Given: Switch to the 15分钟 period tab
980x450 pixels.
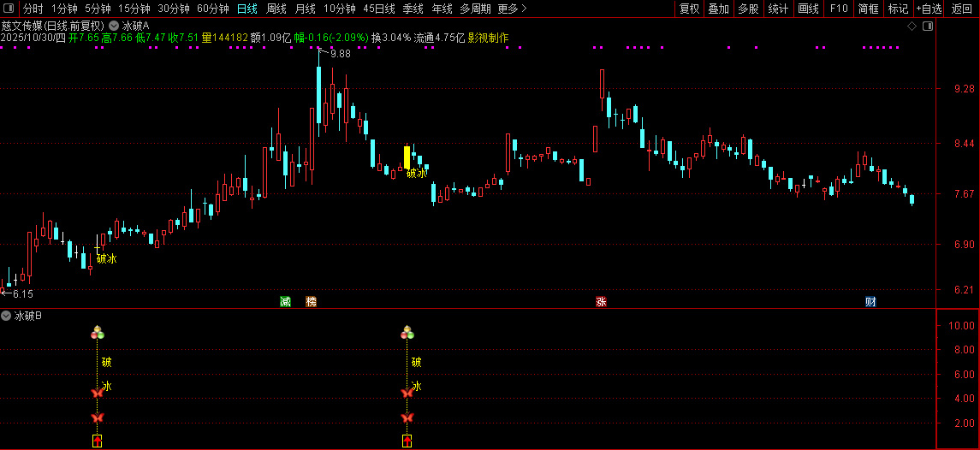Looking at the screenshot, I should point(134,9).
